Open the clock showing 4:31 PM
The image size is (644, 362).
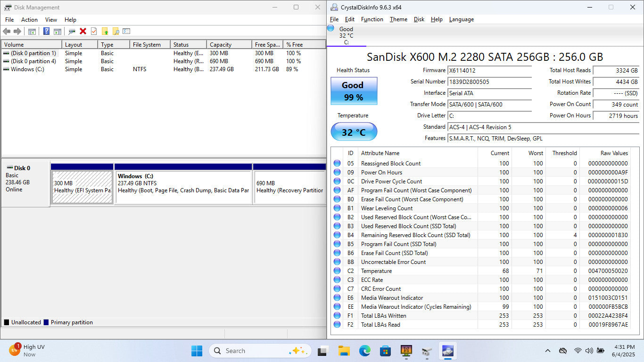(623, 351)
